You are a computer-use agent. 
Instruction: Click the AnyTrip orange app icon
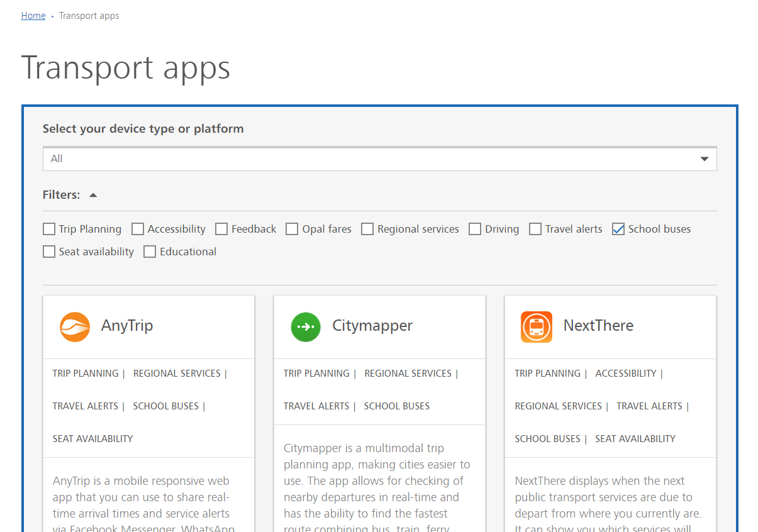[x=75, y=327]
